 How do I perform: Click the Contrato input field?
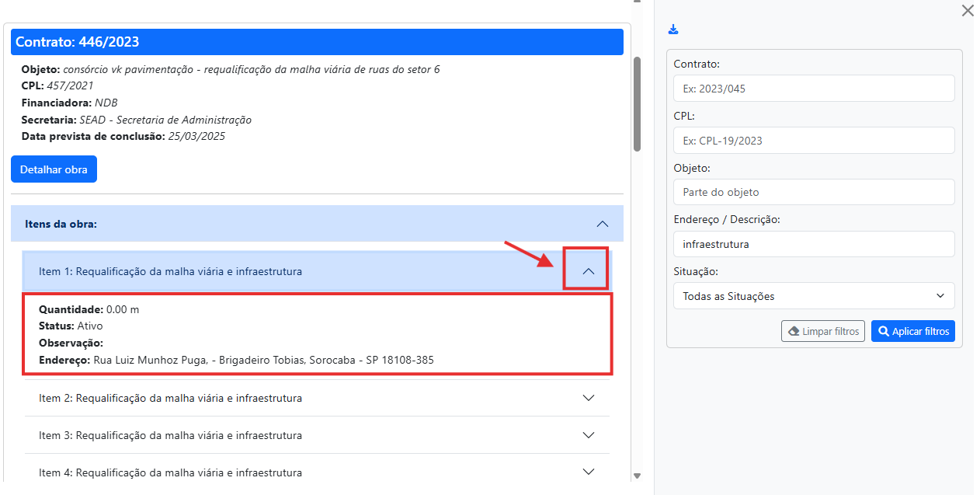click(x=814, y=89)
